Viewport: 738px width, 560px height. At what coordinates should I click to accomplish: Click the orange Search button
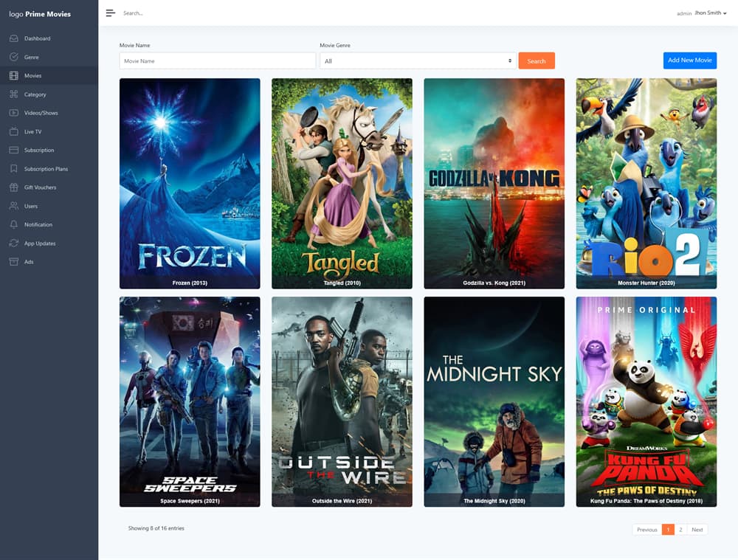[x=537, y=61]
